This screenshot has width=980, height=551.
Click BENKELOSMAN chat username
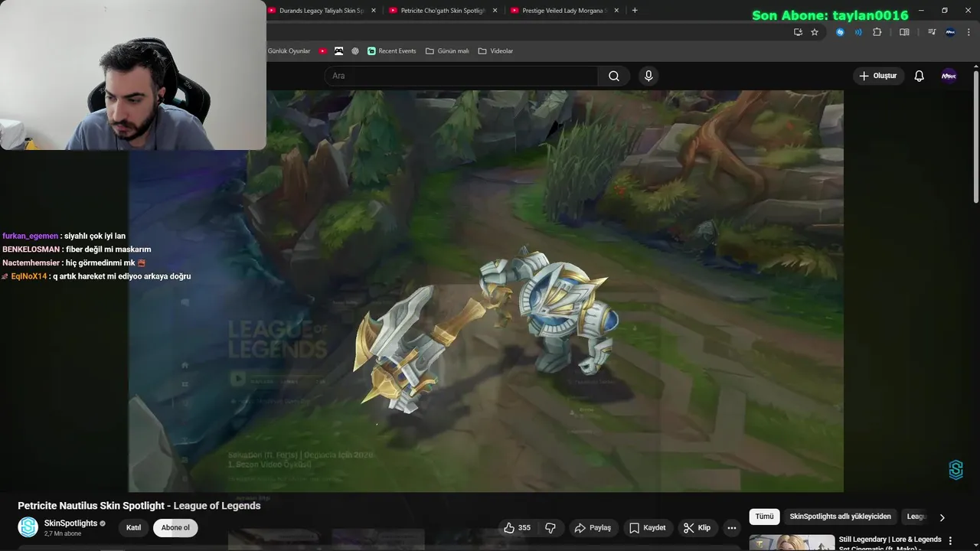coord(31,249)
